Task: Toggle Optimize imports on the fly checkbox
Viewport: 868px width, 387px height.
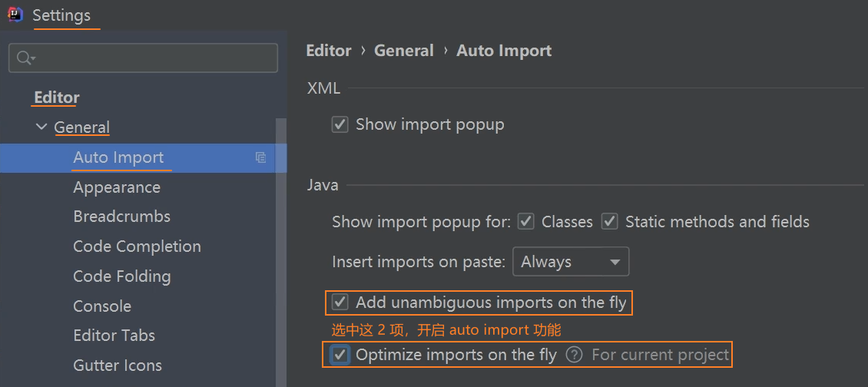Action: (340, 355)
